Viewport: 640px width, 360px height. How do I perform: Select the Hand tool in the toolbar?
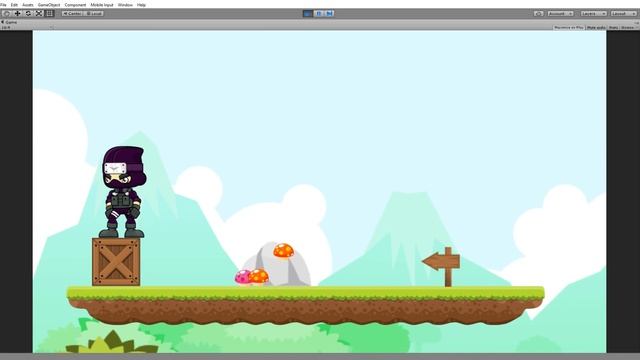point(7,13)
